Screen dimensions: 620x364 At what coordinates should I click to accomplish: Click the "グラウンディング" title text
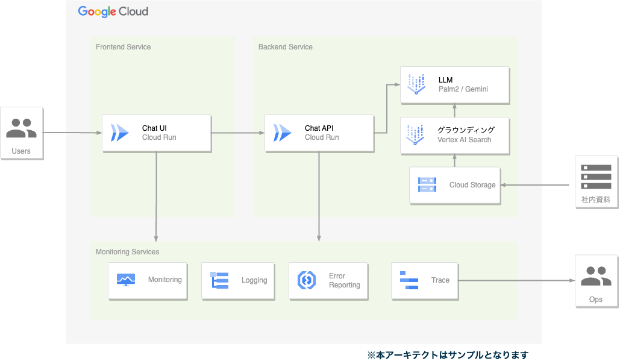coord(466,130)
